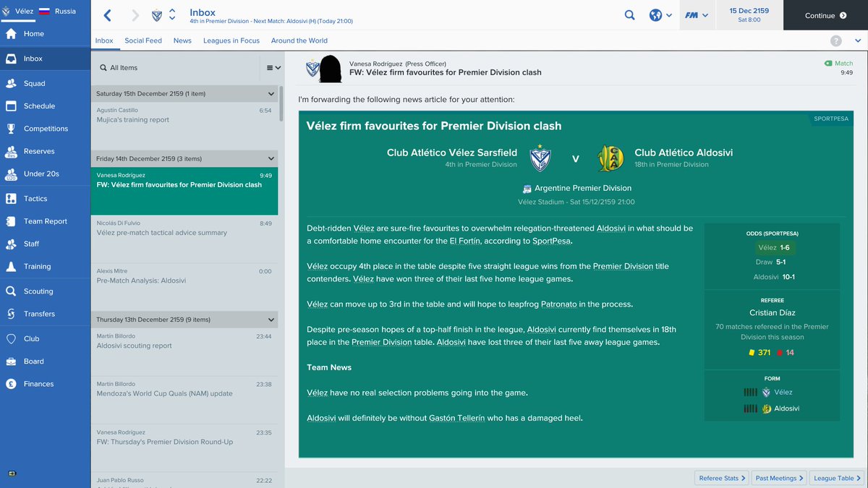
Task: Click referee Cristian Díaz's name
Action: click(772, 313)
